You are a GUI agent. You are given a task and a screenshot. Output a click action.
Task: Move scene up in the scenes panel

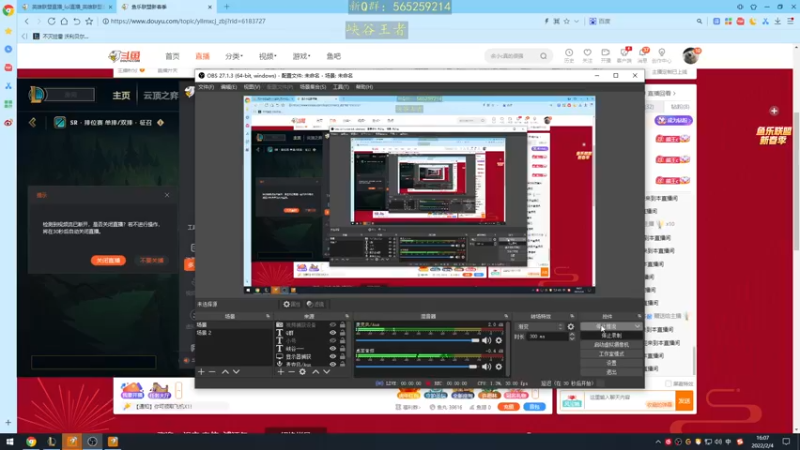pyautogui.click(x=225, y=372)
